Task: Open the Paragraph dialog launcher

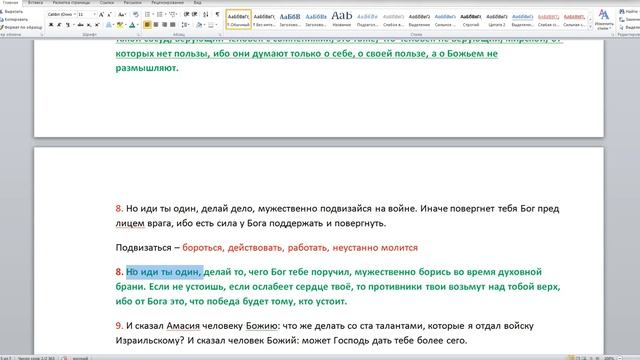Action: tap(220, 35)
